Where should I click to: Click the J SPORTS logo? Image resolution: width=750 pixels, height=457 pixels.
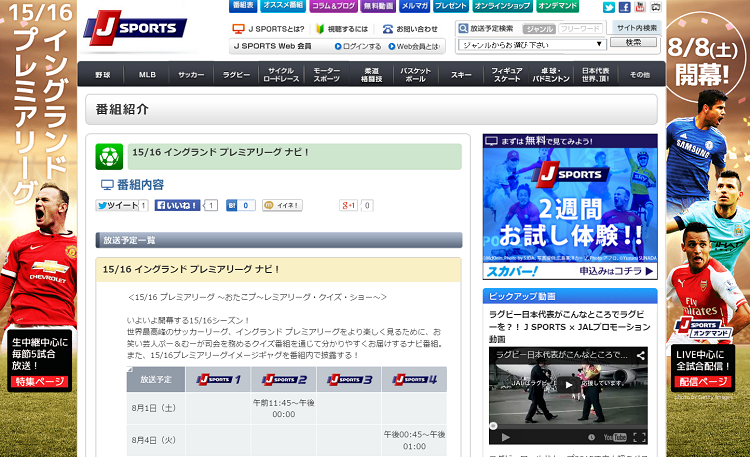point(135,28)
